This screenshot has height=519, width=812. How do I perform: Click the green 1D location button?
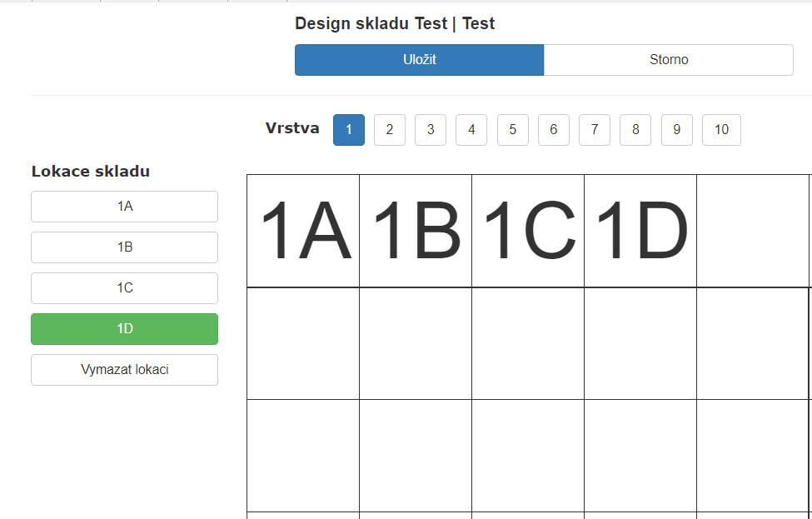(124, 329)
